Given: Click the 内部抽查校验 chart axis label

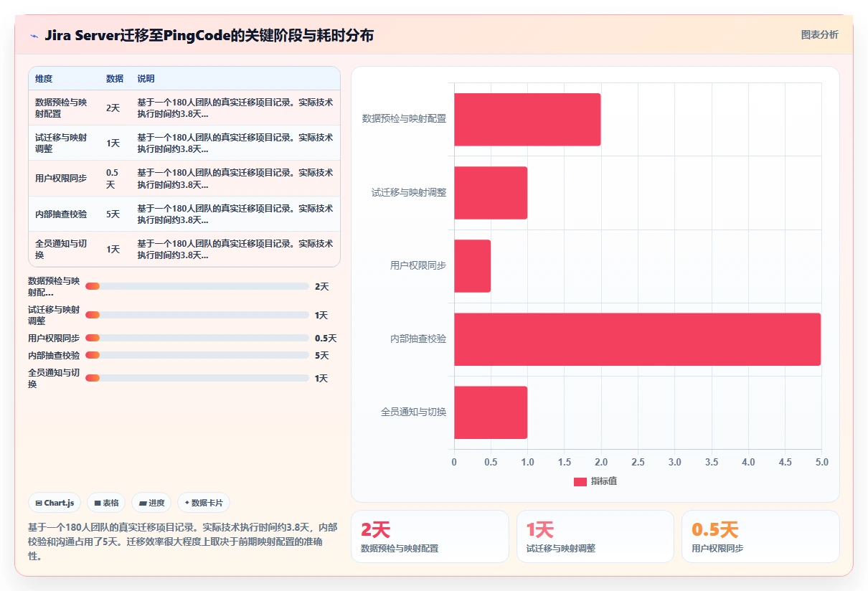Looking at the screenshot, I should [x=418, y=339].
